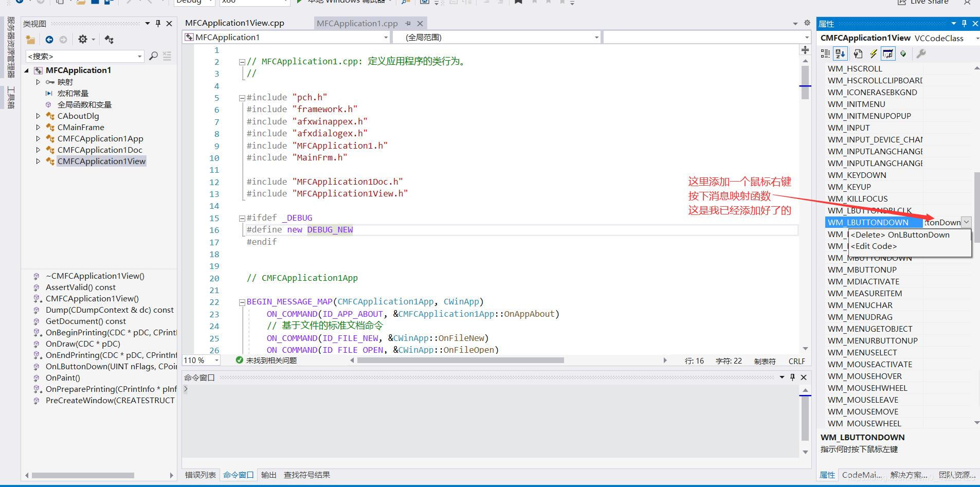Image resolution: width=980 pixels, height=487 pixels.
Task: Collapse the #include block at line 5
Action: pos(242,98)
